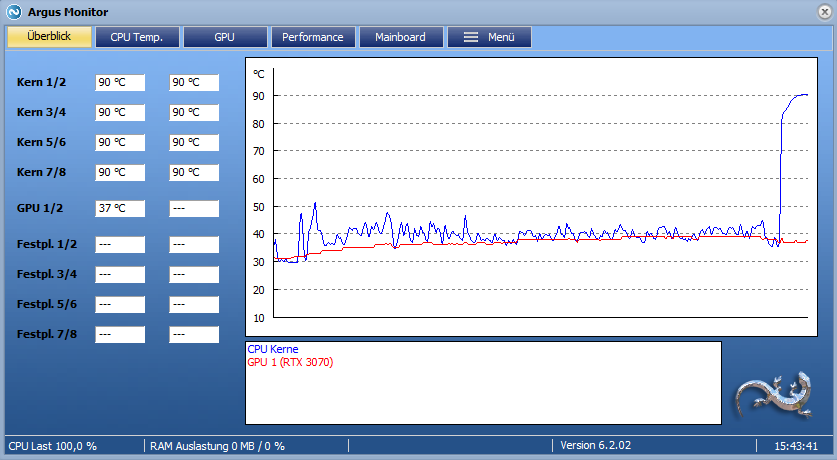Open the Menü button
The height and width of the screenshot is (460, 837).
[x=489, y=37]
